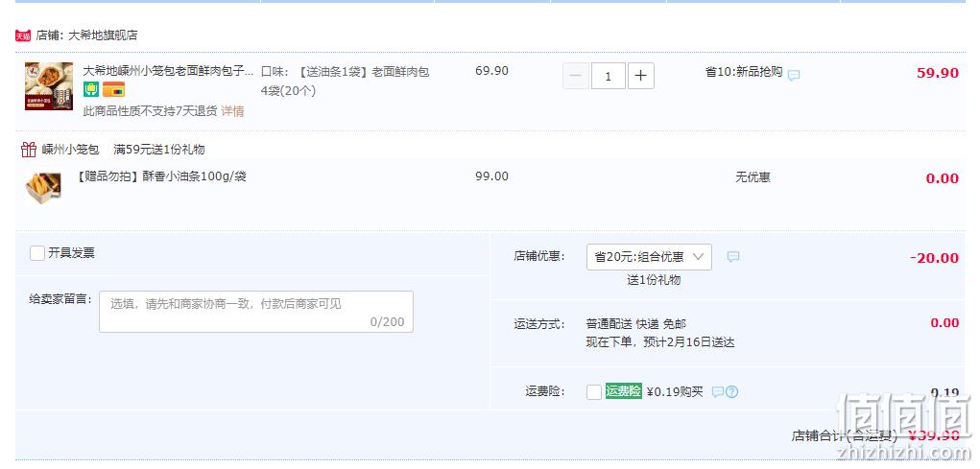Click the -20.00 store discount amount
Viewport: 980px width, 469px height.
[x=934, y=258]
